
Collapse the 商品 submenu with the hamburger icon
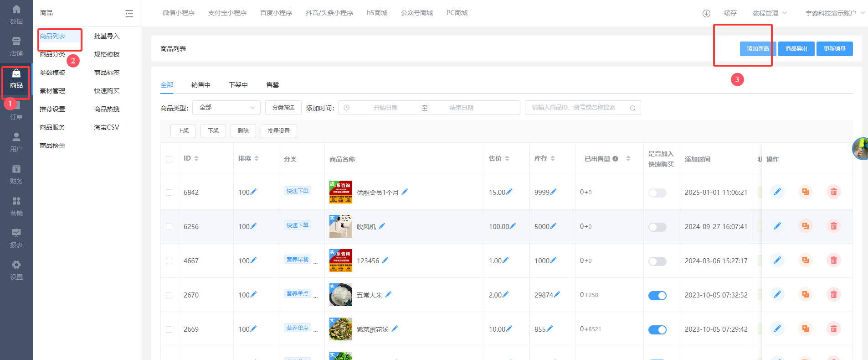[129, 14]
